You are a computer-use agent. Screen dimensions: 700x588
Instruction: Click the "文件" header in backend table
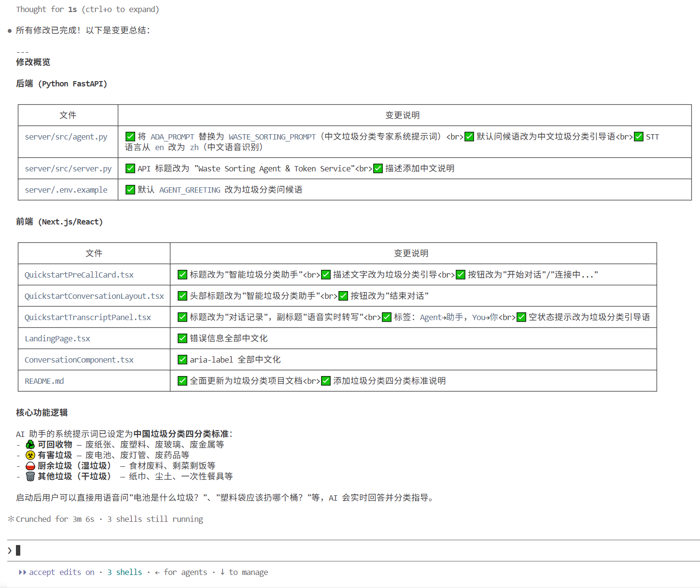68,115
